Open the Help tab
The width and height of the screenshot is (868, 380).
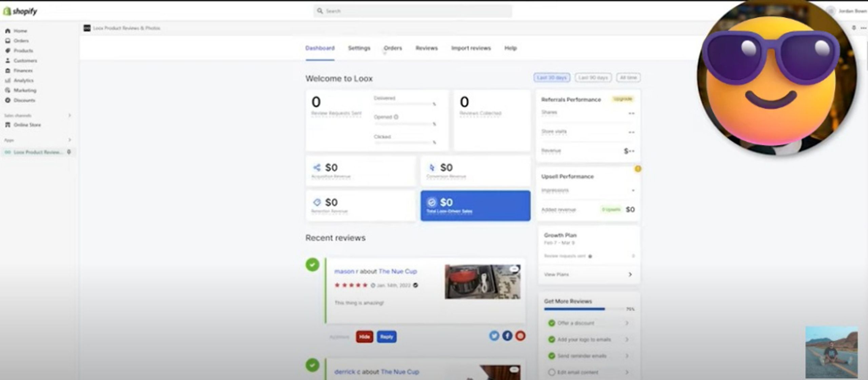tap(510, 48)
